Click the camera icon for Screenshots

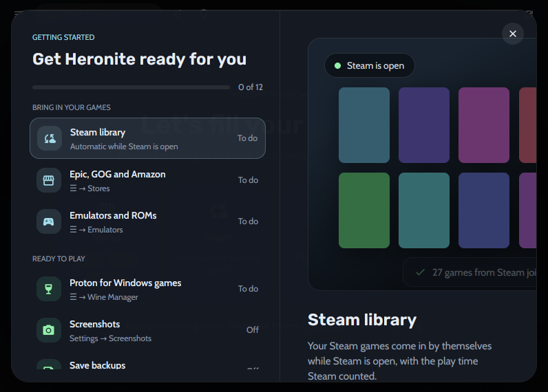(49, 330)
